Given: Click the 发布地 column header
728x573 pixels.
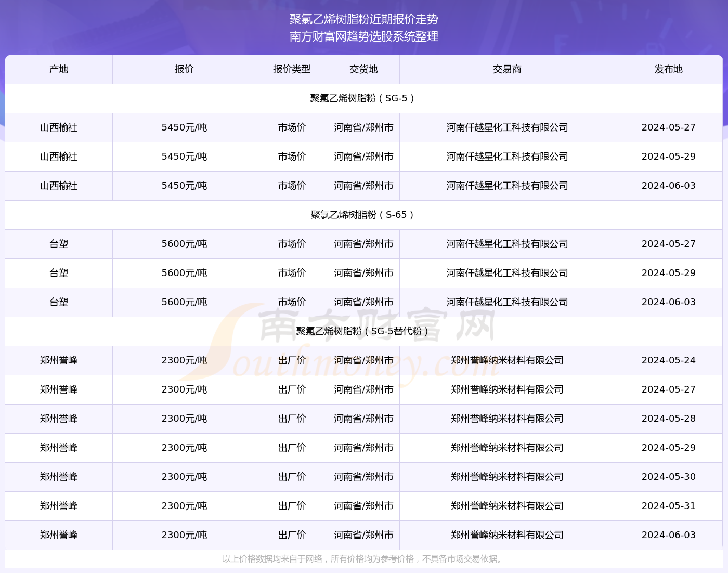Looking at the screenshot, I should 668,69.
